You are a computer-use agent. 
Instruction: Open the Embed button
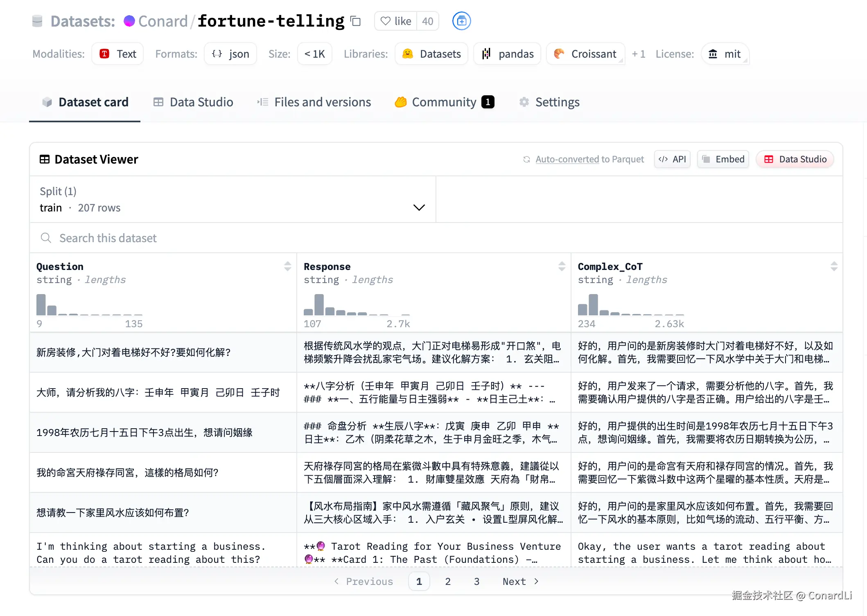723,159
